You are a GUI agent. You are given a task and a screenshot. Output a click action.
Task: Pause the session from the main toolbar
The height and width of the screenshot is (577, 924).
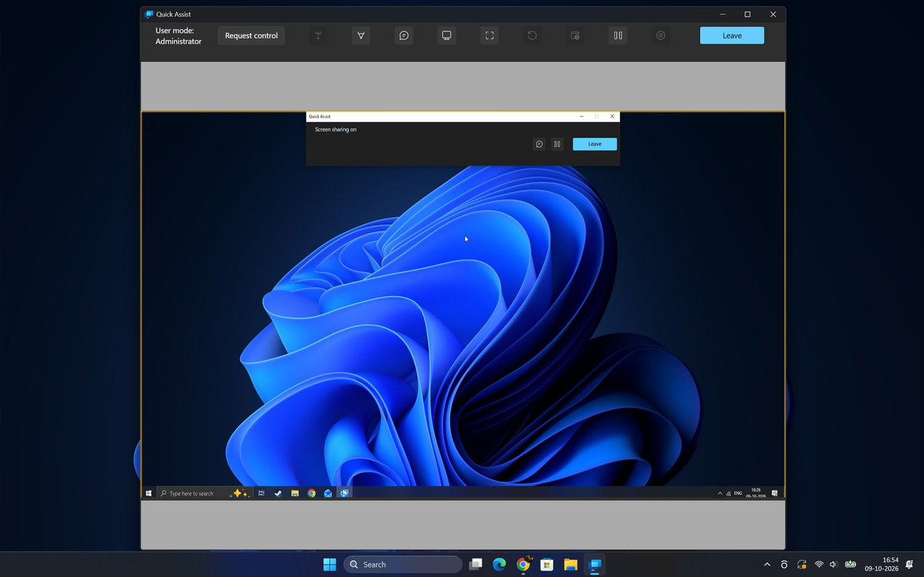pyautogui.click(x=618, y=36)
